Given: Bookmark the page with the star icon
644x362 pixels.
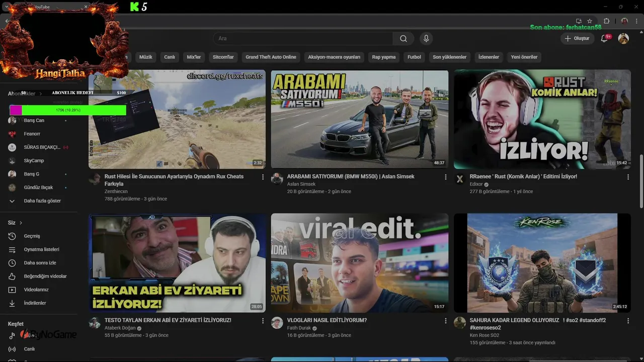Looking at the screenshot, I should pos(590,21).
